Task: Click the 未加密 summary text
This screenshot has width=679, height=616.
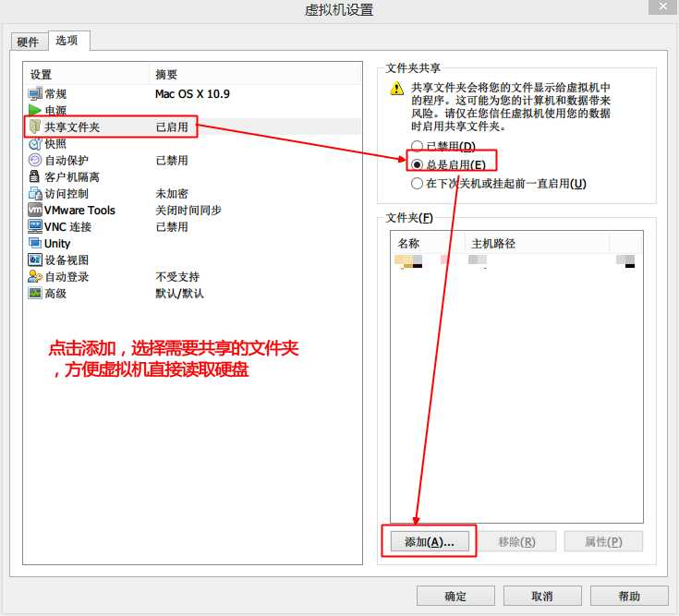Action: tap(172, 194)
